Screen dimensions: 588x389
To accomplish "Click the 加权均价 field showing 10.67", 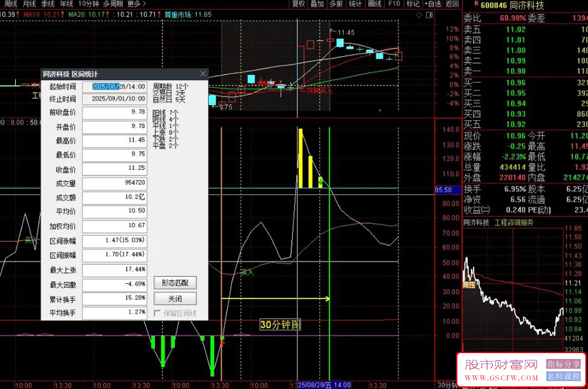I will [x=115, y=226].
